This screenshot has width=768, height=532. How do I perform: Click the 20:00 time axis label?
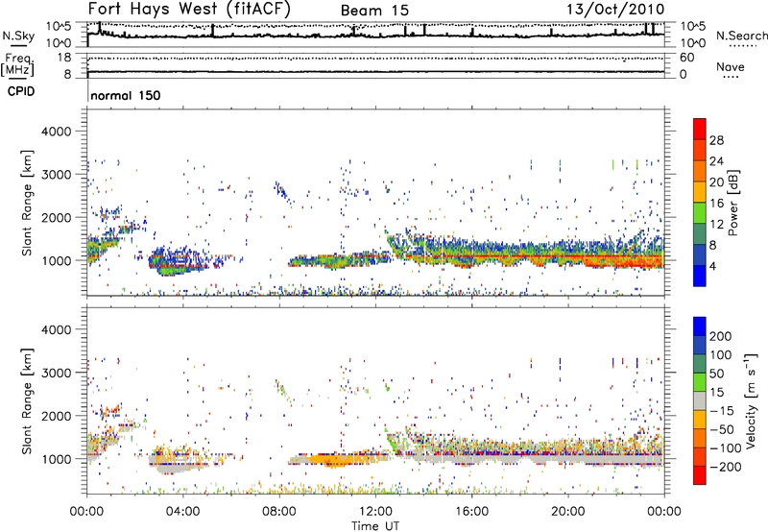568,512
